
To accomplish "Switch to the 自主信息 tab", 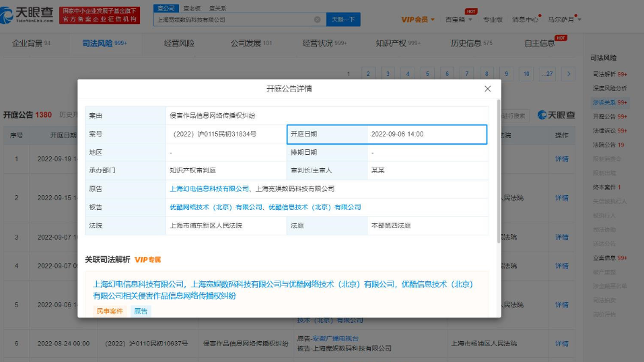I will (x=539, y=43).
